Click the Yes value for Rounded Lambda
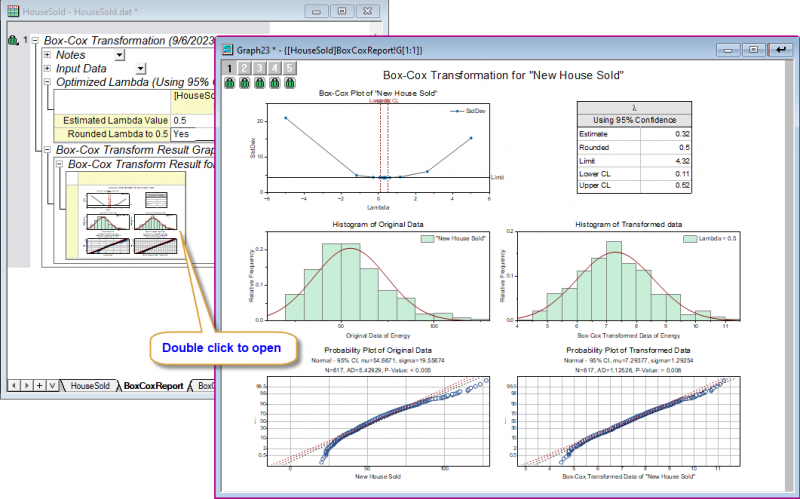 [x=192, y=134]
